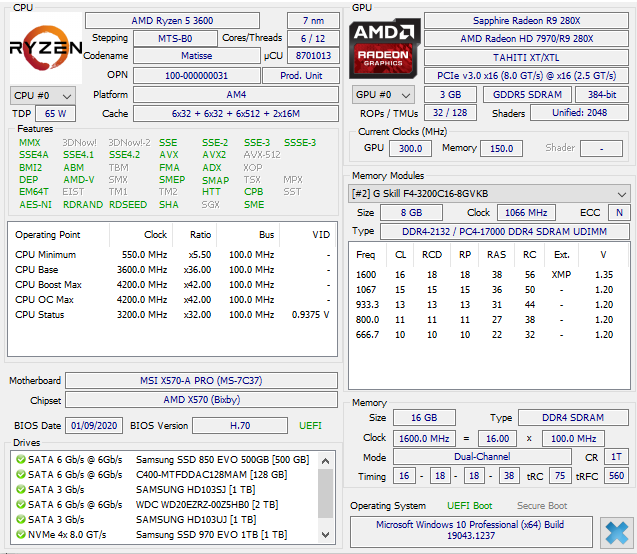Expand the G Skill F4-3200C16-8GVKB module dropdown

point(489,194)
